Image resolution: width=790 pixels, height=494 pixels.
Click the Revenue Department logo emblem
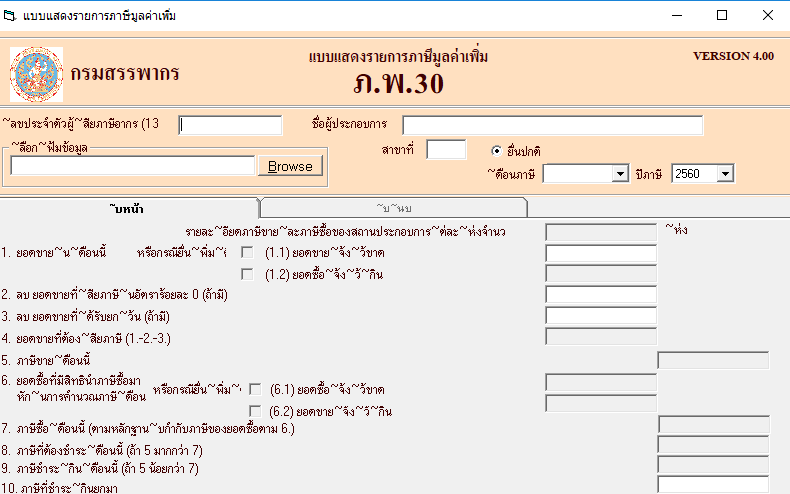pyautogui.click(x=36, y=74)
